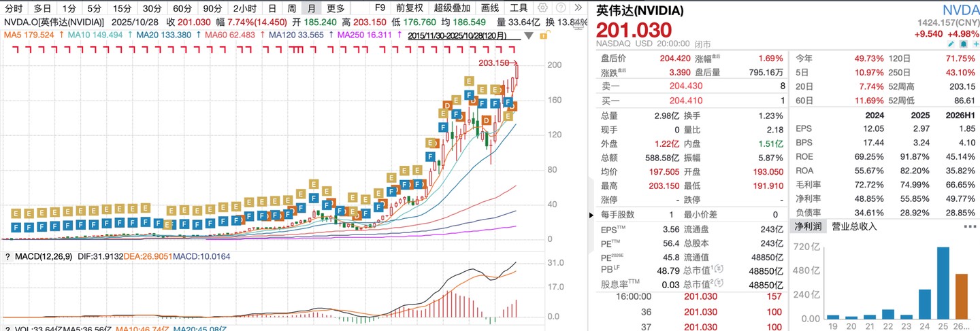Click the bell alert icon under NVDA
The image size is (980, 331).
962,44
